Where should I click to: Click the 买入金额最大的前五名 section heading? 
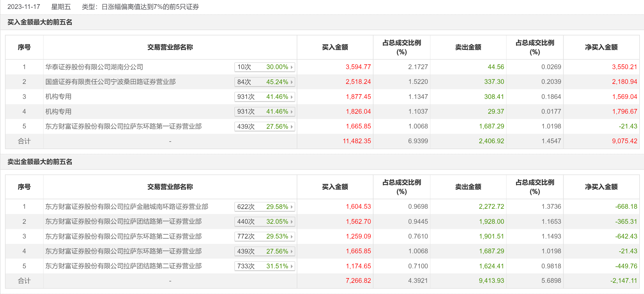(x=40, y=22)
